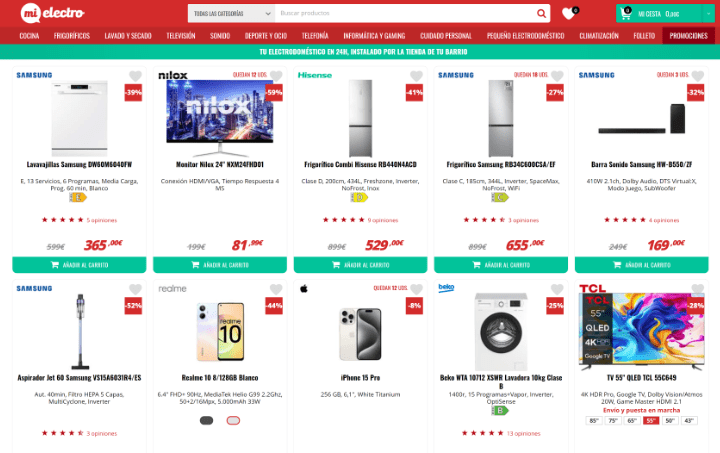
Task: Choose the 75" TCL TV size
Action: [x=613, y=420]
